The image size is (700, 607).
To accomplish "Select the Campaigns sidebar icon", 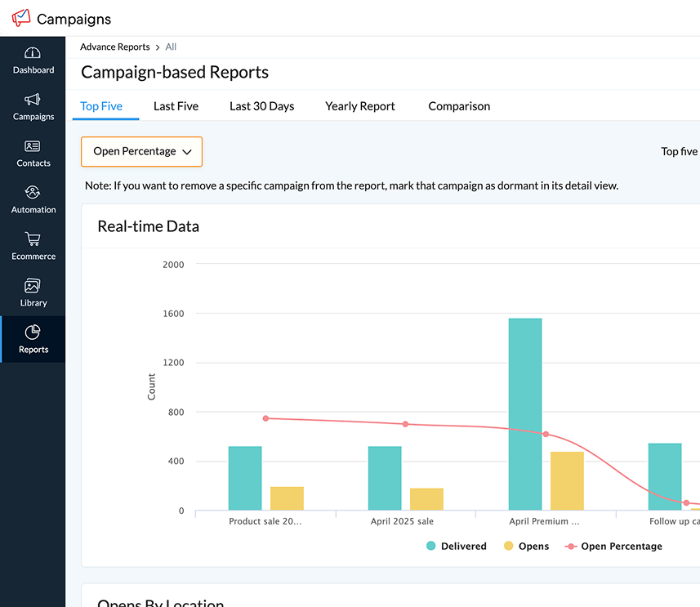I will click(33, 106).
